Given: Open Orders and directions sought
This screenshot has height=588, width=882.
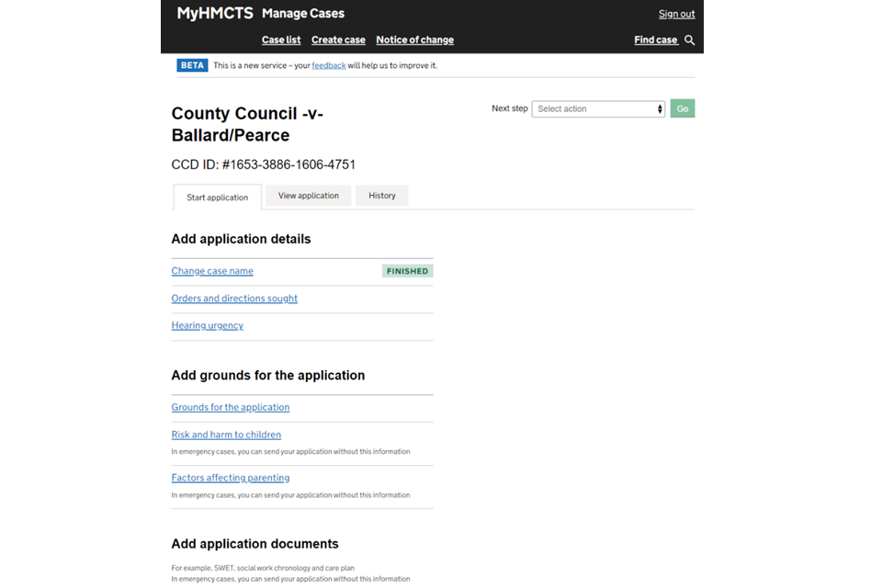Looking at the screenshot, I should tap(234, 299).
